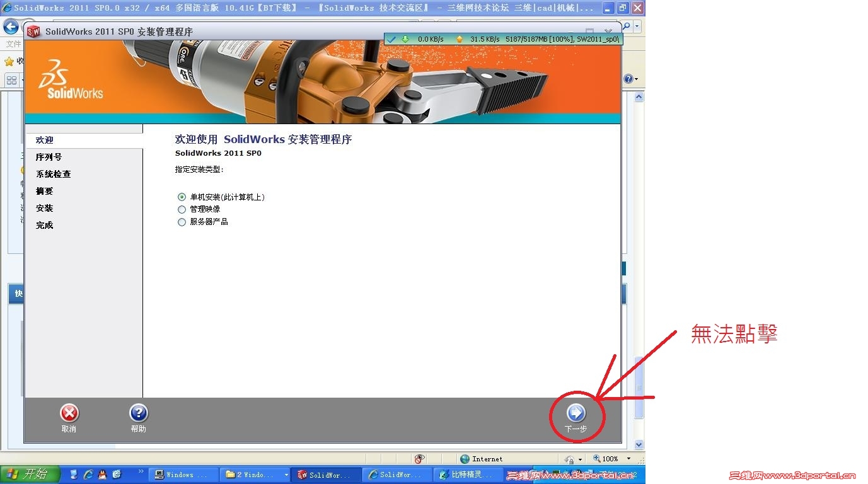Click the red 取消 (Cancel) icon
The width and height of the screenshot is (868, 484).
(69, 413)
